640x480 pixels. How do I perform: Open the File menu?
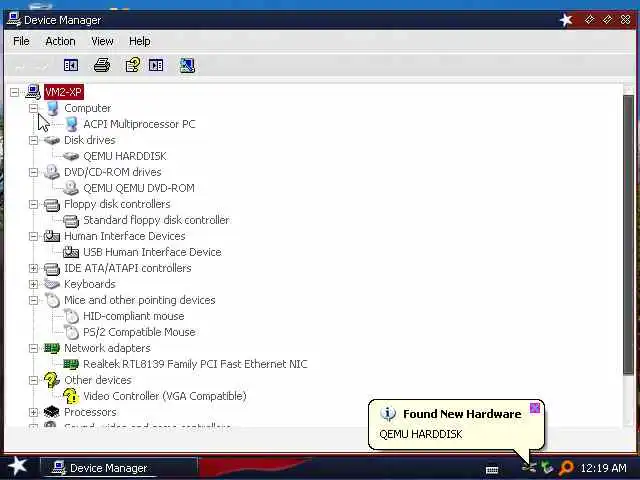tap(21, 41)
